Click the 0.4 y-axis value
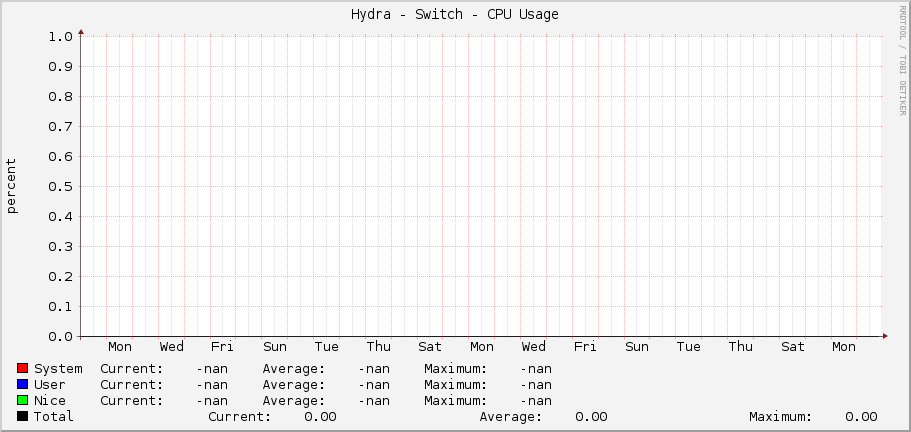The height and width of the screenshot is (432, 911). coord(60,217)
